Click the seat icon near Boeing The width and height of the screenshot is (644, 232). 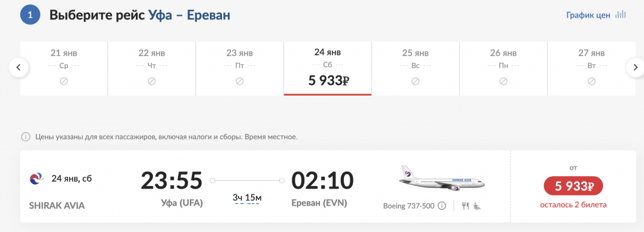tap(477, 206)
